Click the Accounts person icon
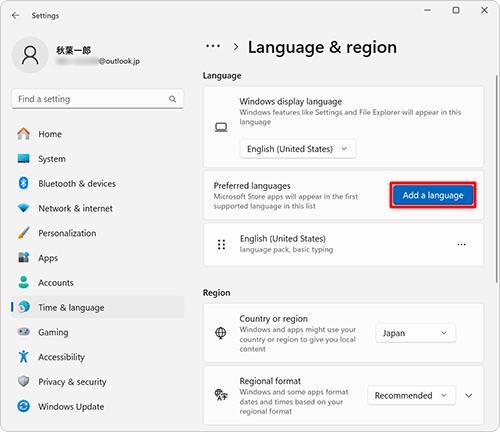This screenshot has width=500, height=432. pos(23,282)
